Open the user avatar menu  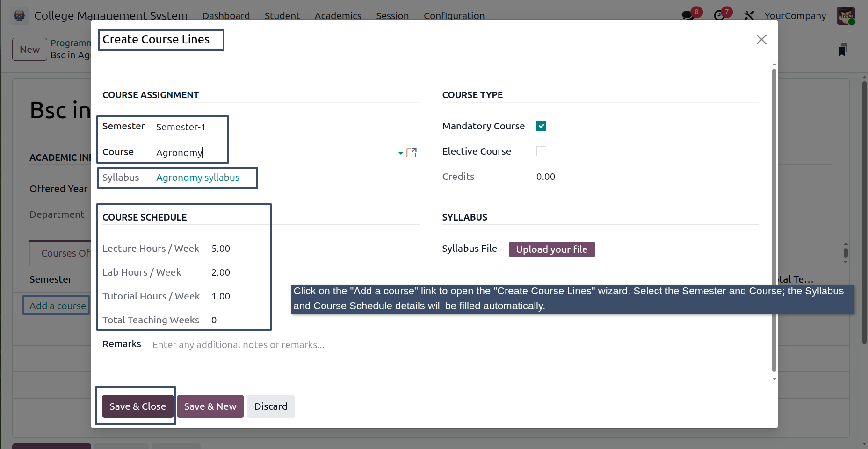coord(846,15)
